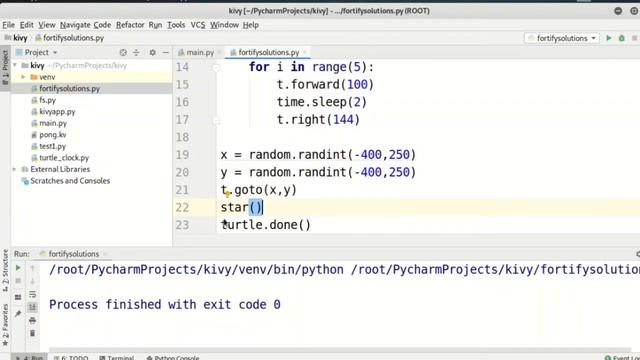Open the TODO tool window tab
The image size is (640, 360).
71,358
